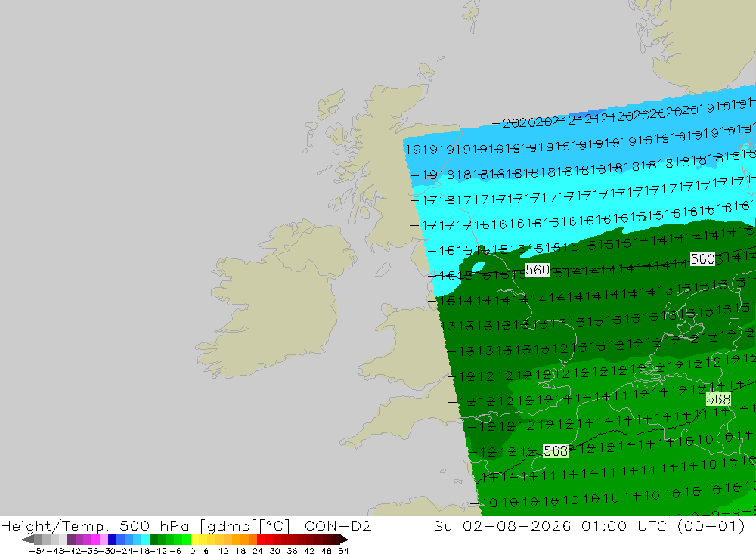Click the 560 contour label at the right map edge
This screenshot has height=554, width=756.
click(x=702, y=259)
